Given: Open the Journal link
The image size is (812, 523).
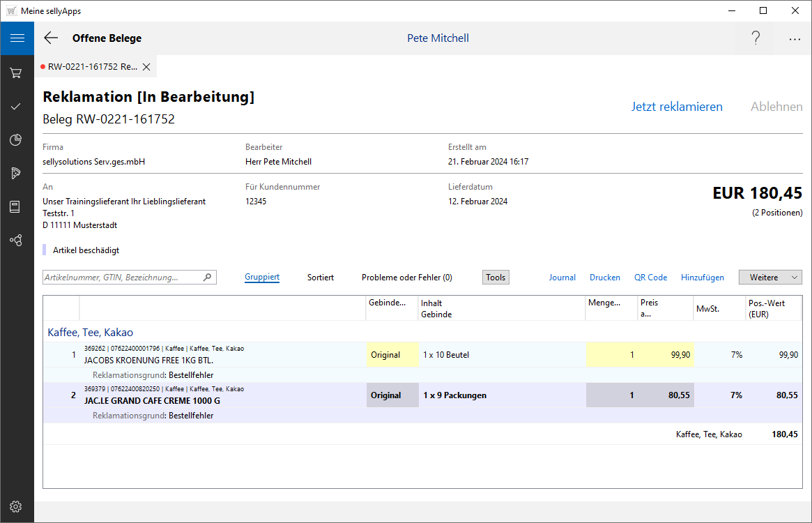Looking at the screenshot, I should click(x=562, y=278).
